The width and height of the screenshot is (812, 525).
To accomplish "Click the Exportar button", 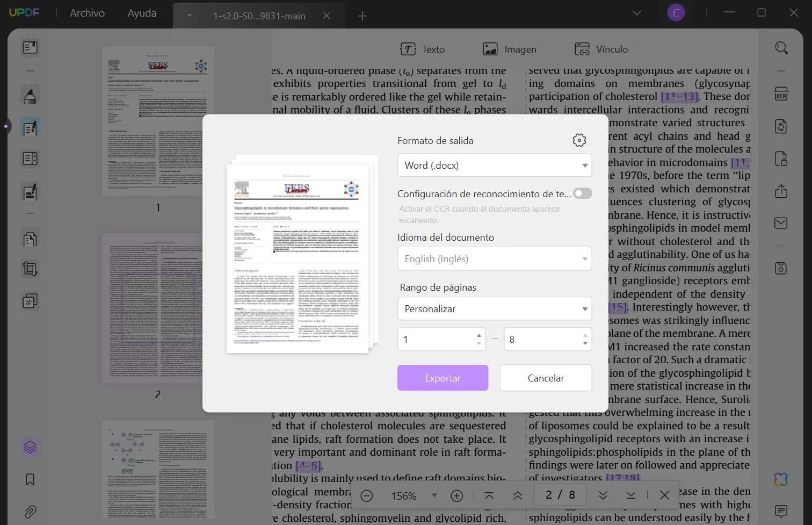I will tap(443, 378).
